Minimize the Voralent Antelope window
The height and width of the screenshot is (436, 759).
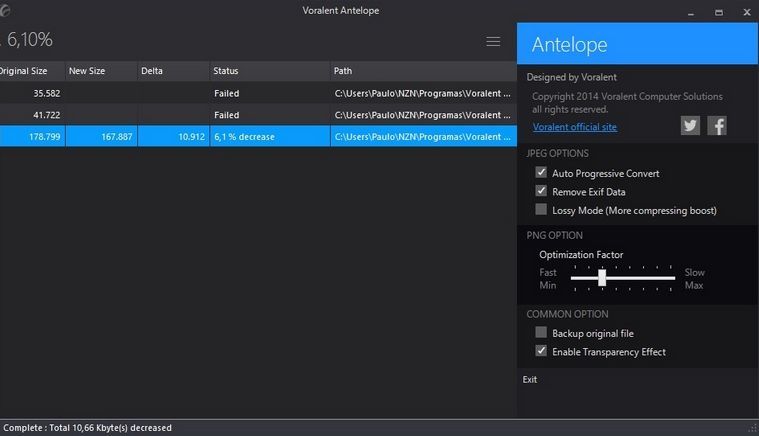pos(691,13)
